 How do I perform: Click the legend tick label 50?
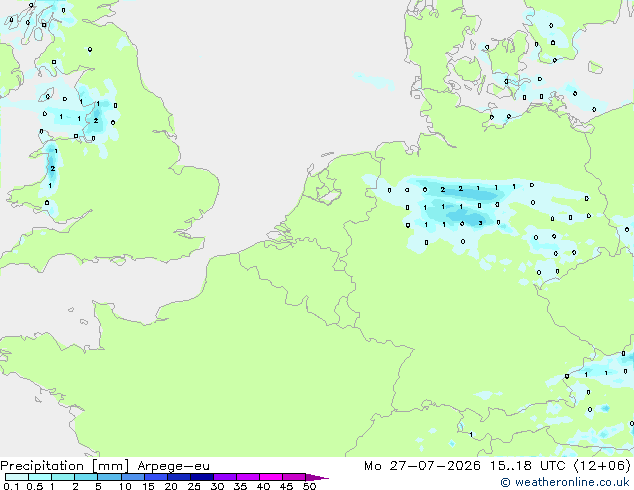pos(309,486)
